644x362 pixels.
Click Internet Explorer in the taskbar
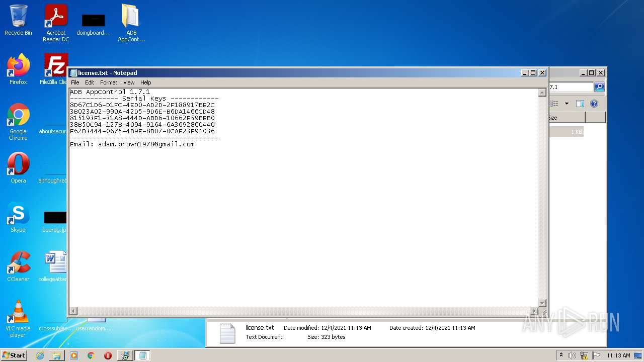pos(40,355)
